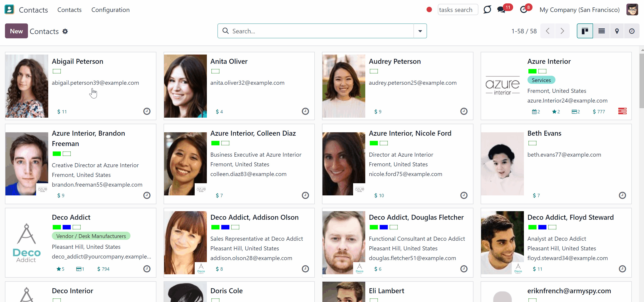Viewport: 644px width, 302px height.
Task: Open red activity icon on Azure Interior card
Action: click(622, 111)
